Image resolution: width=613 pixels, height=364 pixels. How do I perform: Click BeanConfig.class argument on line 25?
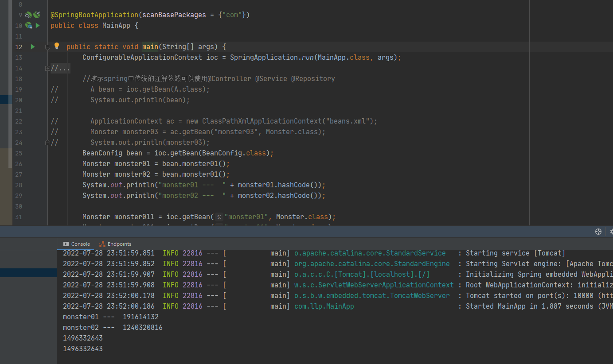click(234, 153)
